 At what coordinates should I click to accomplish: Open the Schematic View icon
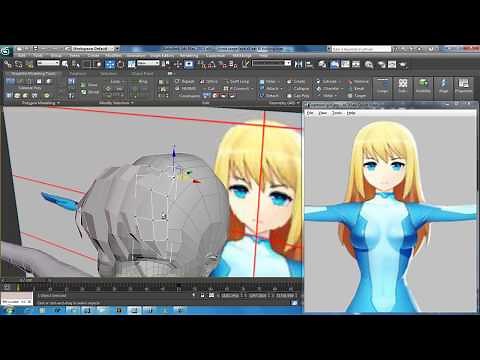pyautogui.click(x=356, y=64)
